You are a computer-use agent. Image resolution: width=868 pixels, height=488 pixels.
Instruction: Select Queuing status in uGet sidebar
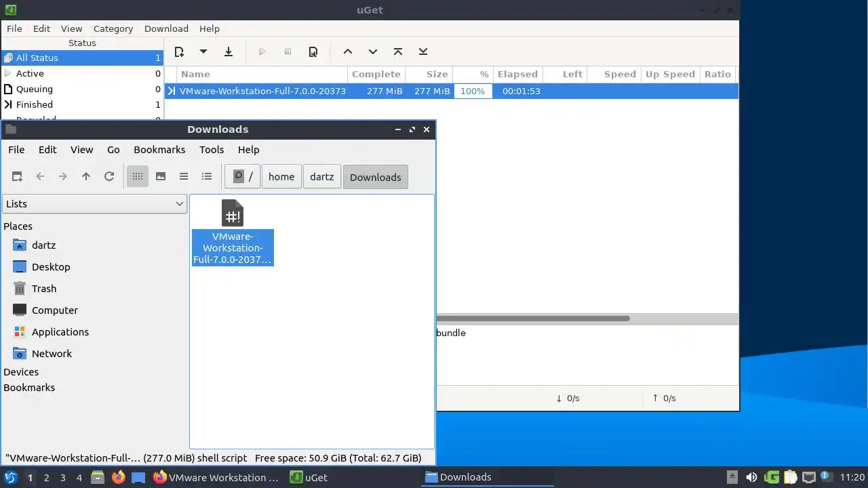[x=82, y=89]
